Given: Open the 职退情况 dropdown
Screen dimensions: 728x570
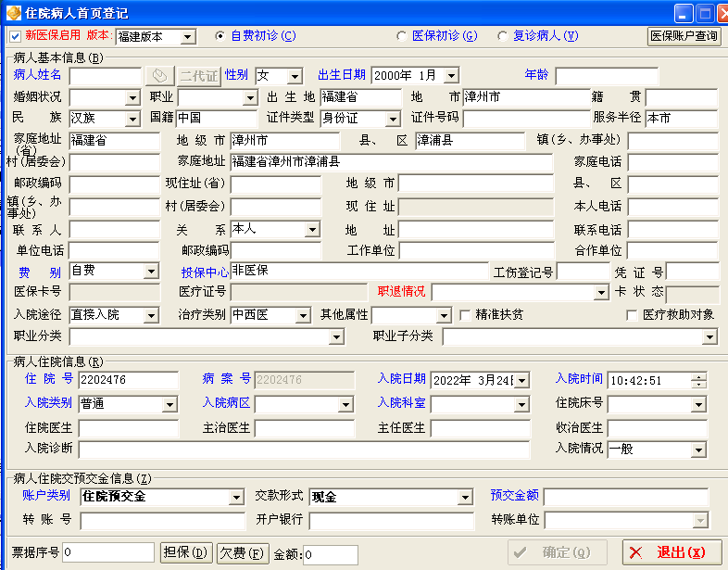Looking at the screenshot, I should (601, 292).
